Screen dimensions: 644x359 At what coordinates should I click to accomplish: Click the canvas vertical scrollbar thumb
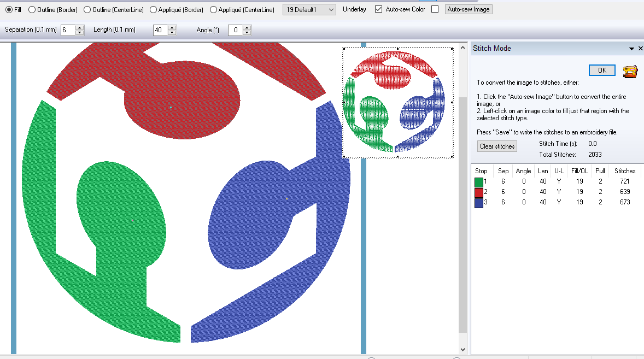click(463, 215)
